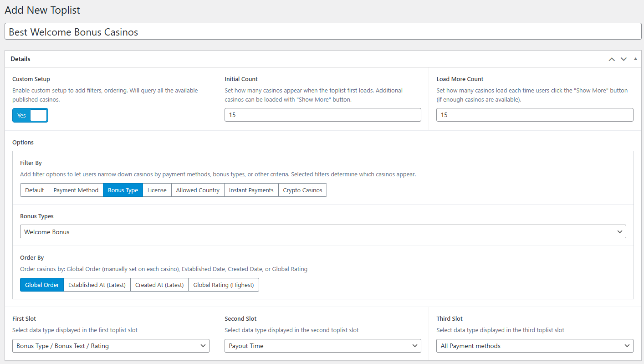Deselect the Bonus Type filter

123,190
